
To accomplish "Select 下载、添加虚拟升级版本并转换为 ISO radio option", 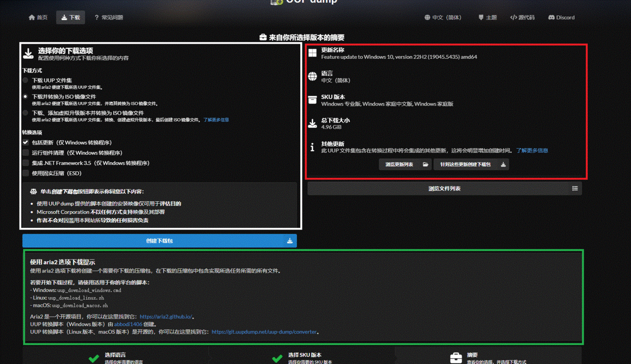I will click(x=25, y=113).
